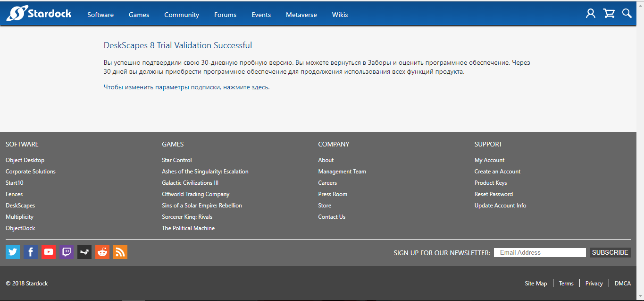Open the Reddit icon in footer
This screenshot has width=644, height=301.
click(x=102, y=252)
